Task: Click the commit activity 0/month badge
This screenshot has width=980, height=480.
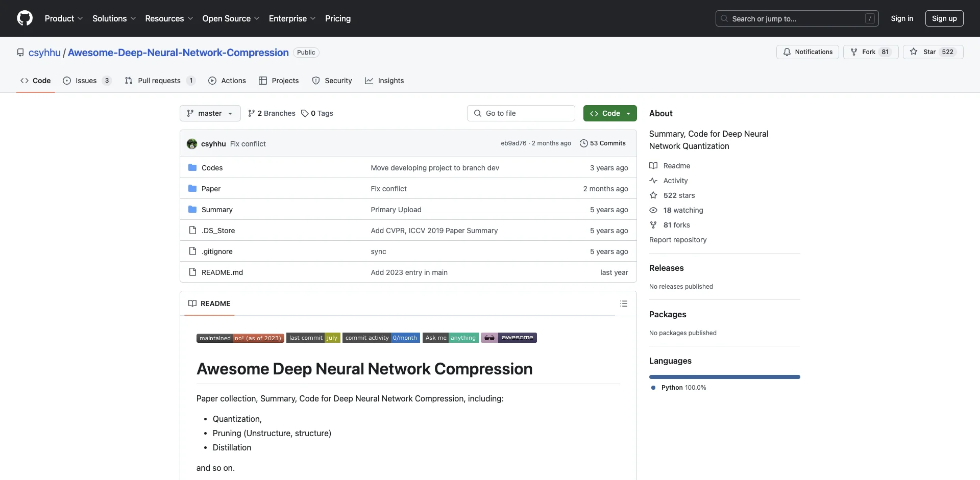Action: 381,338
